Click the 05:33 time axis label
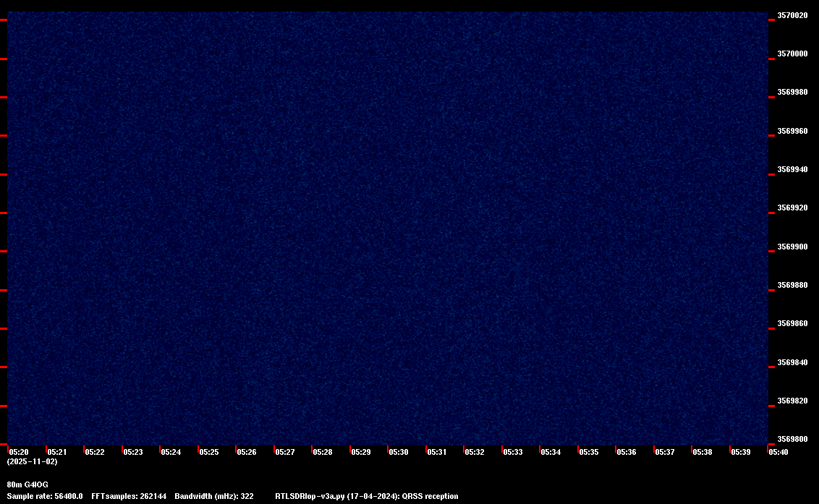The height and width of the screenshot is (504, 819). [x=512, y=452]
